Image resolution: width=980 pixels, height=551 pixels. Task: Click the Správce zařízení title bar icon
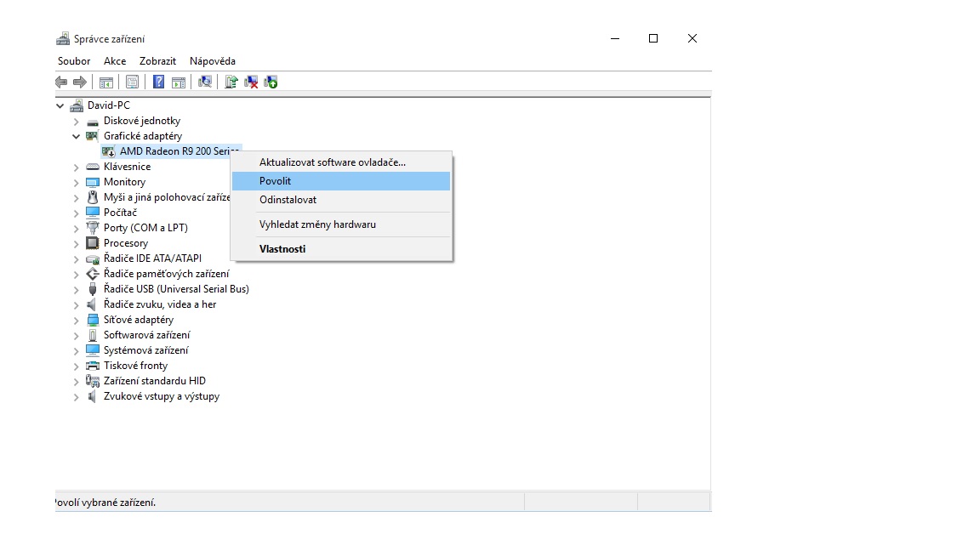pos(62,39)
